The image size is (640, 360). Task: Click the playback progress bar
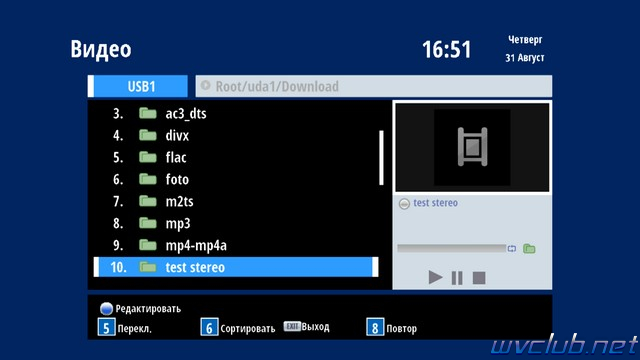click(451, 249)
